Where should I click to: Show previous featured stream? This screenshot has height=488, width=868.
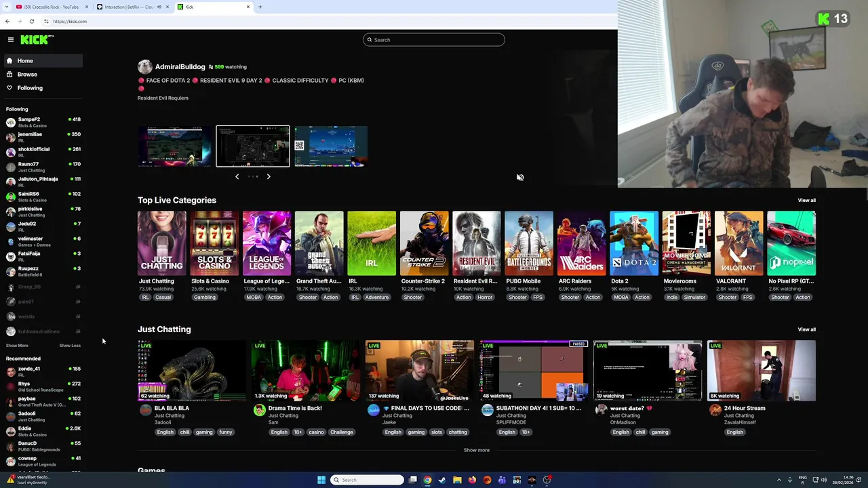(237, 177)
